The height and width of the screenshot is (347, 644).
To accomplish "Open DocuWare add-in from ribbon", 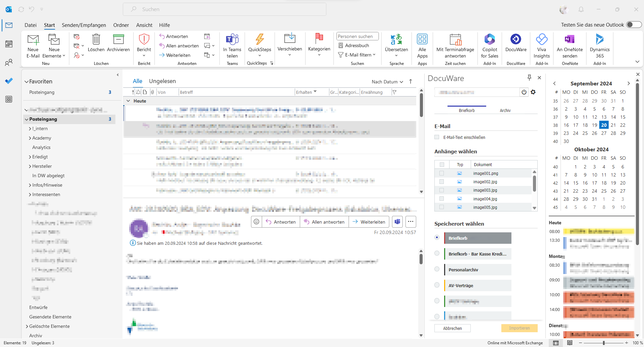I will (x=516, y=43).
